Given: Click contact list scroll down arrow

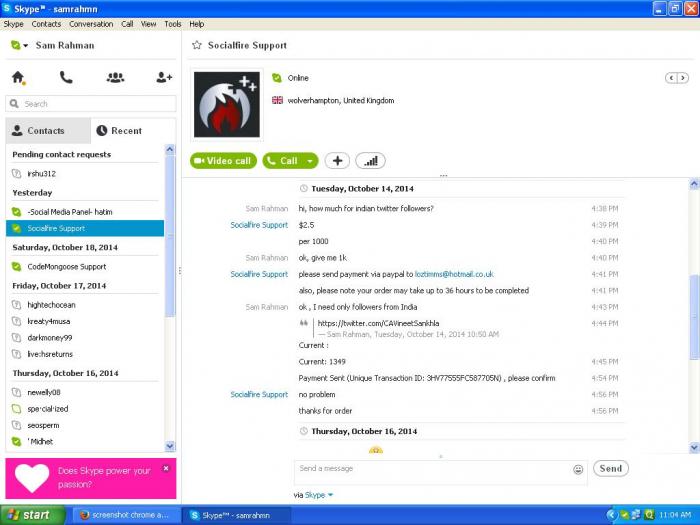Looking at the screenshot, I should tap(170, 446).
